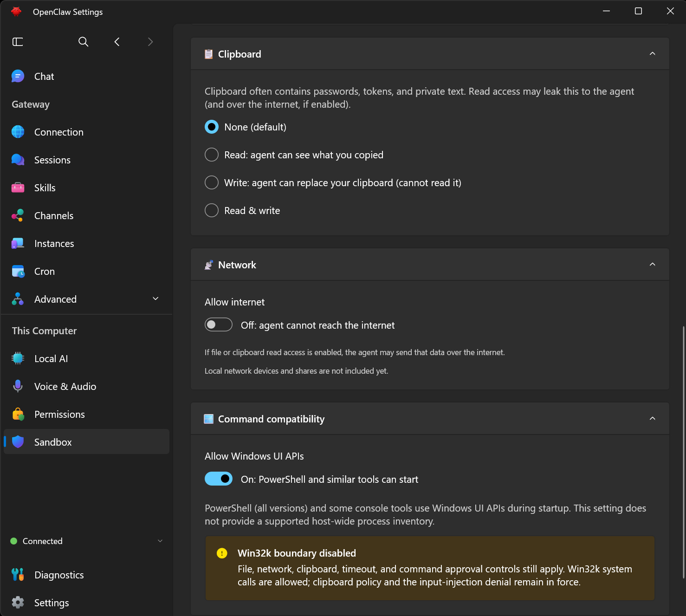Collapse the Clipboard section
The image size is (686, 616).
[652, 54]
